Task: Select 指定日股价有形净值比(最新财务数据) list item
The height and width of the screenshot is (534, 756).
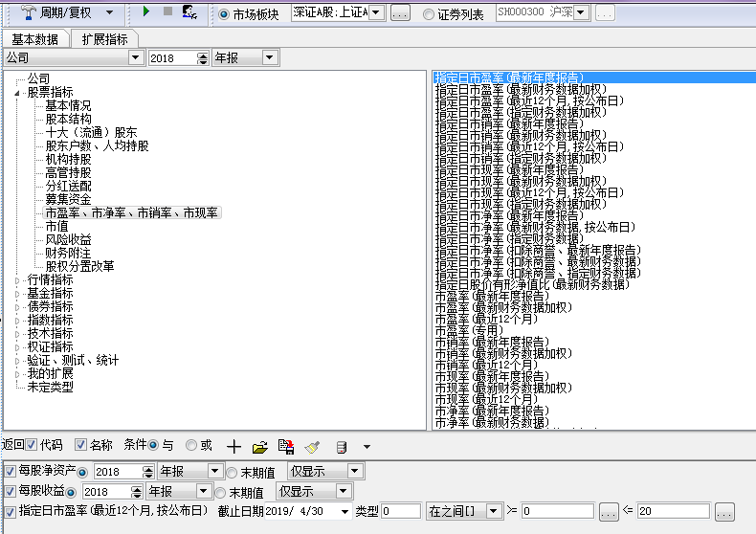Action: click(532, 285)
